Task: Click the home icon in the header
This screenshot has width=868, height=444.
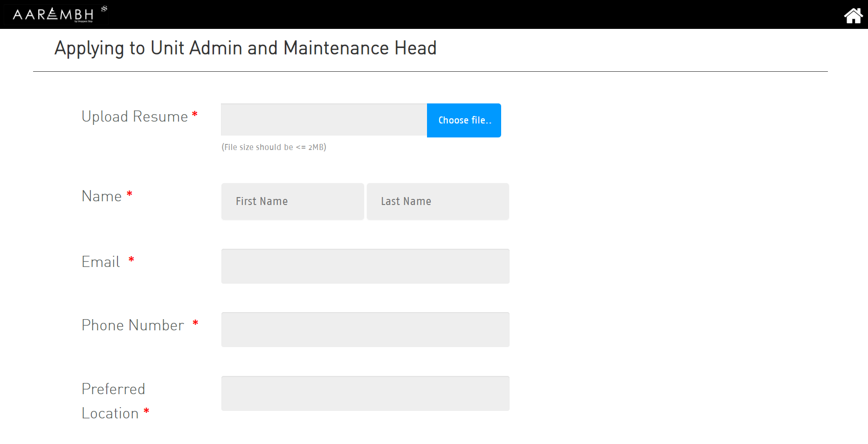Action: coord(853,15)
